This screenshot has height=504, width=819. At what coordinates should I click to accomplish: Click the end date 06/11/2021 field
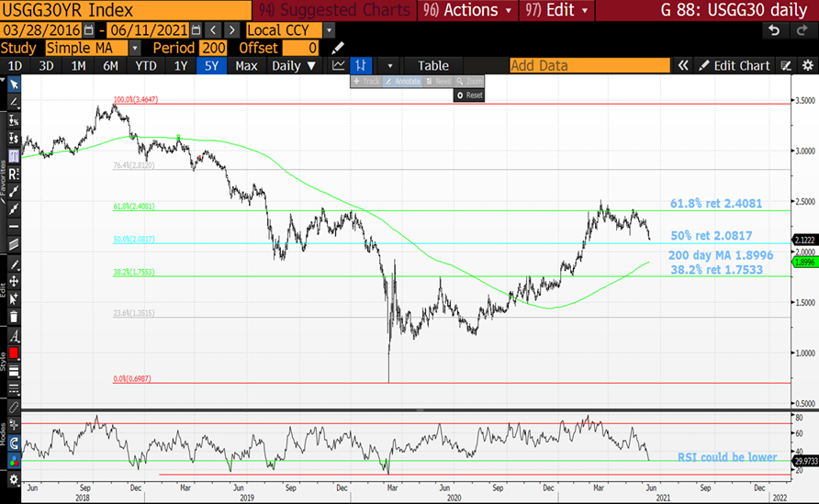pyautogui.click(x=149, y=30)
